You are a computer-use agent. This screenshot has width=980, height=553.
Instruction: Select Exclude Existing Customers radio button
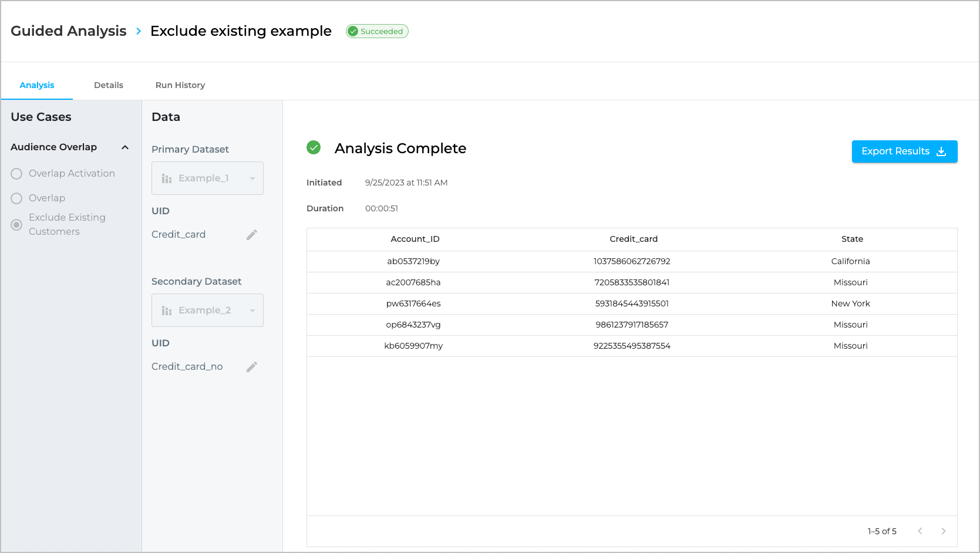[x=16, y=225]
